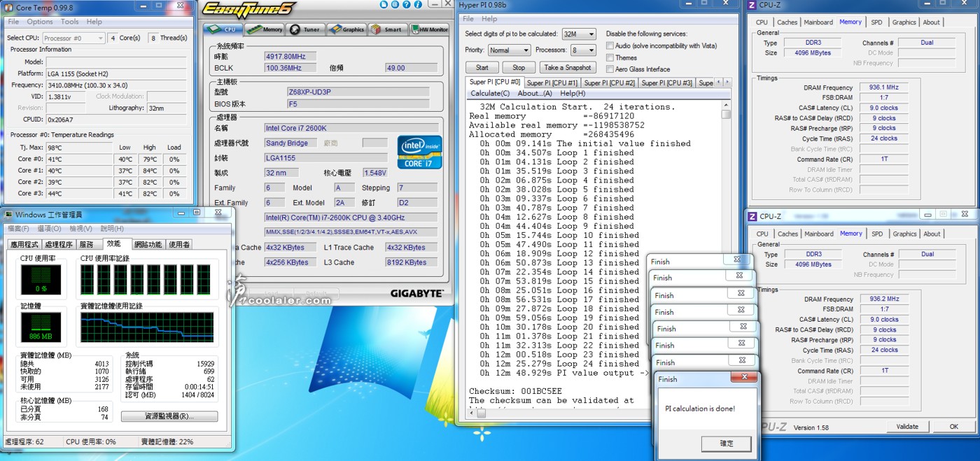980x461 pixels.
Task: Switch Task Manager to 網路功能 tab
Action: (x=148, y=244)
